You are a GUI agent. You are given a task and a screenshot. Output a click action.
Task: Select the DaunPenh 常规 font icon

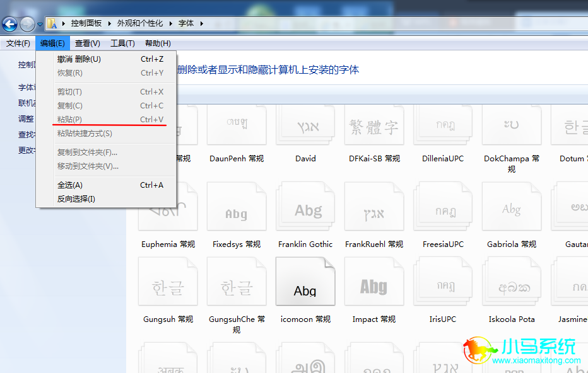[x=237, y=125]
